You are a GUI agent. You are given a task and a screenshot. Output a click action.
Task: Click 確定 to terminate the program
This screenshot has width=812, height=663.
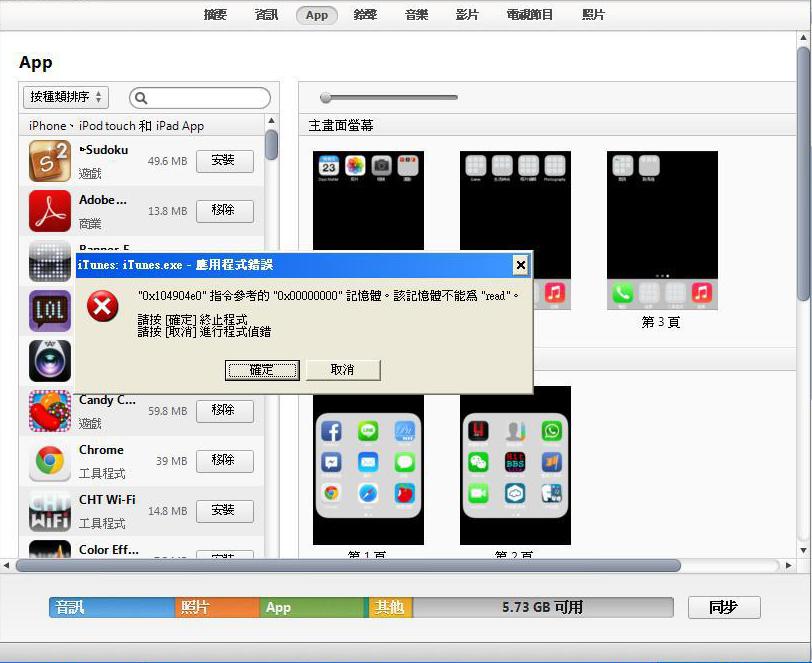coord(262,370)
